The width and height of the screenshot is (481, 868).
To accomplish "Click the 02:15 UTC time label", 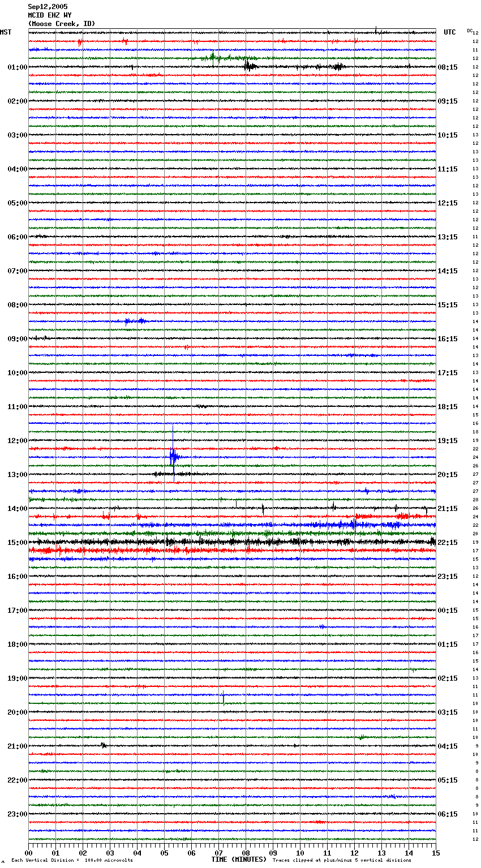I will [448, 678].
